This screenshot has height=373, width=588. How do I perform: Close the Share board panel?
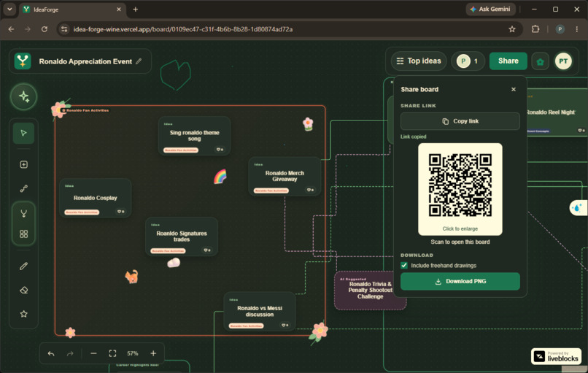click(514, 89)
